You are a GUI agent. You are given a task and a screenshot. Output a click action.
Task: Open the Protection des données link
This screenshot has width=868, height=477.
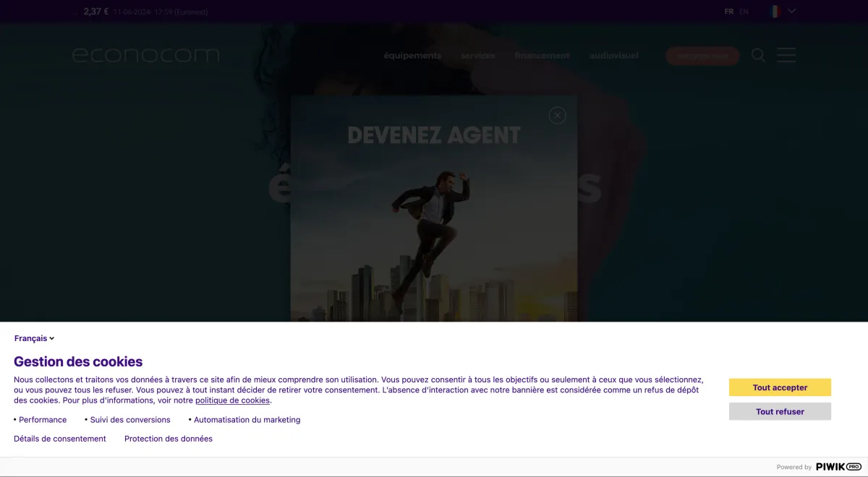pos(169,439)
